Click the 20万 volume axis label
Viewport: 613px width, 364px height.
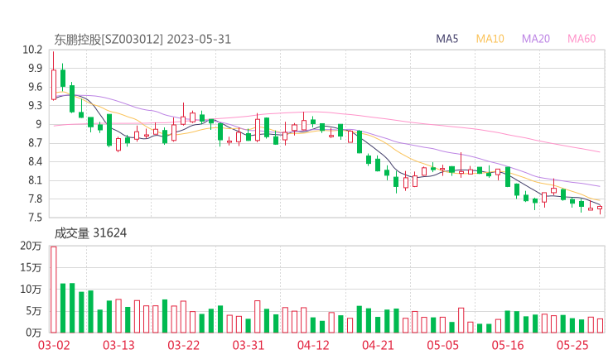click(x=31, y=246)
